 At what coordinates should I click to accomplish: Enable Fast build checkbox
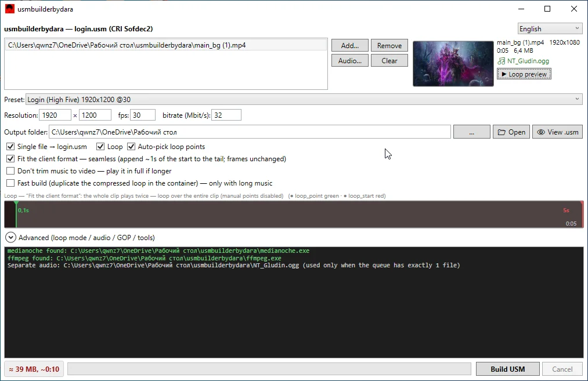(10, 183)
